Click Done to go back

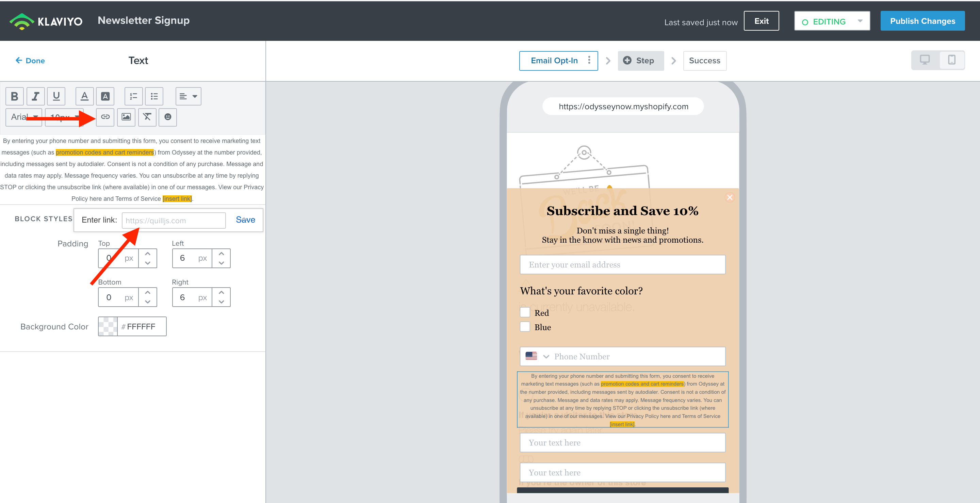point(30,61)
